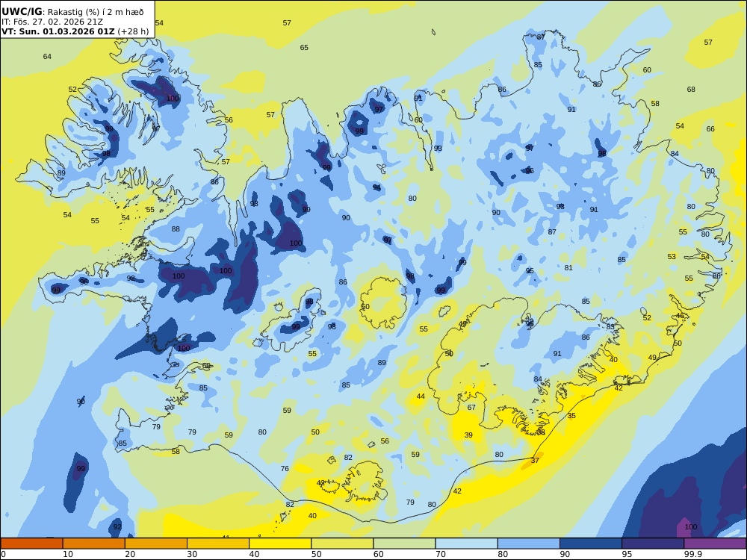Click the map value '39'
The image size is (747, 560).
coord(468,435)
